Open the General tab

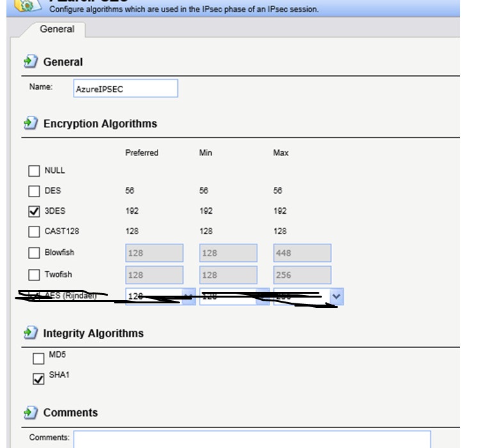[57, 29]
